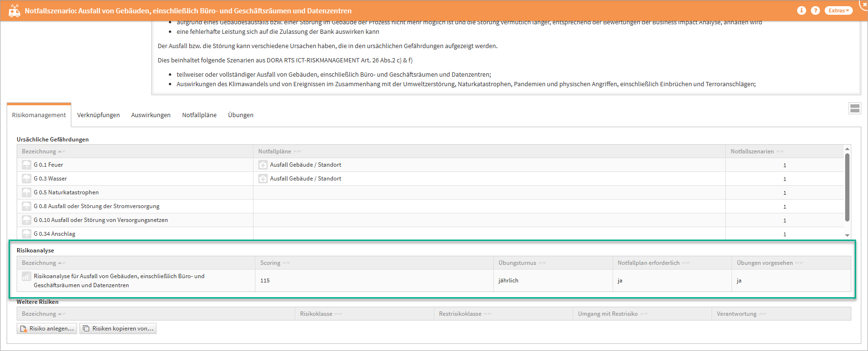Switch to the Verknüpfungen tab

(98, 115)
